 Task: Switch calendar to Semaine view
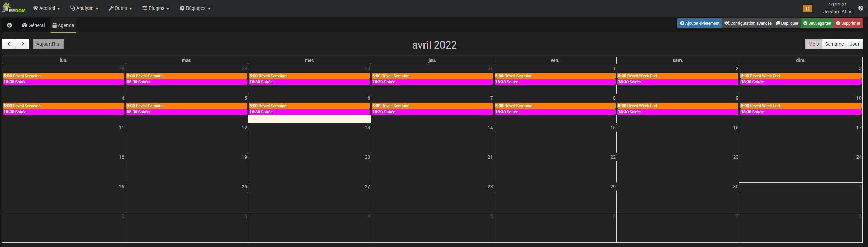tap(834, 44)
